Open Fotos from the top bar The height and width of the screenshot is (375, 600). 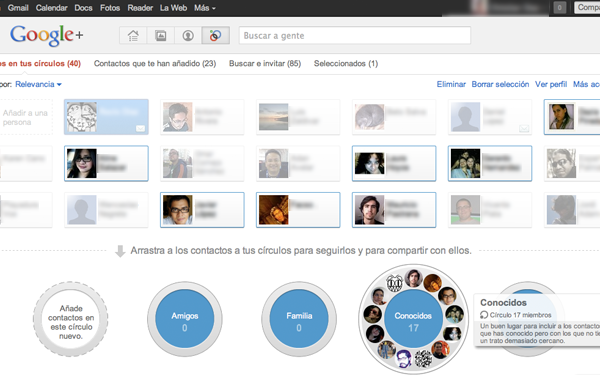110,8
